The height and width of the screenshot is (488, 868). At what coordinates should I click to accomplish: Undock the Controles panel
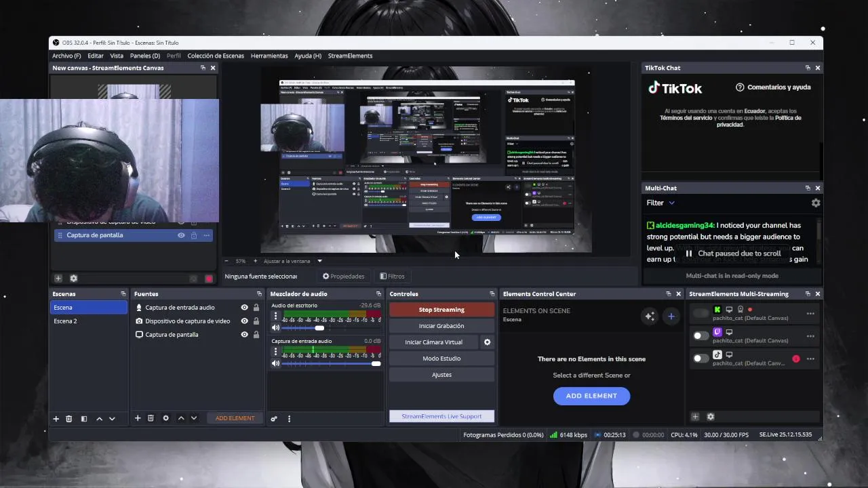(492, 294)
